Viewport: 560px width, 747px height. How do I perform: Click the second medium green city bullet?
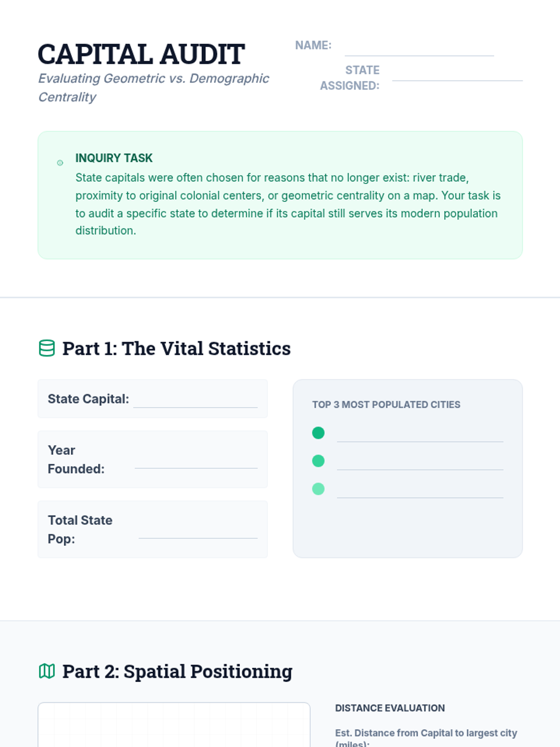pos(318,461)
